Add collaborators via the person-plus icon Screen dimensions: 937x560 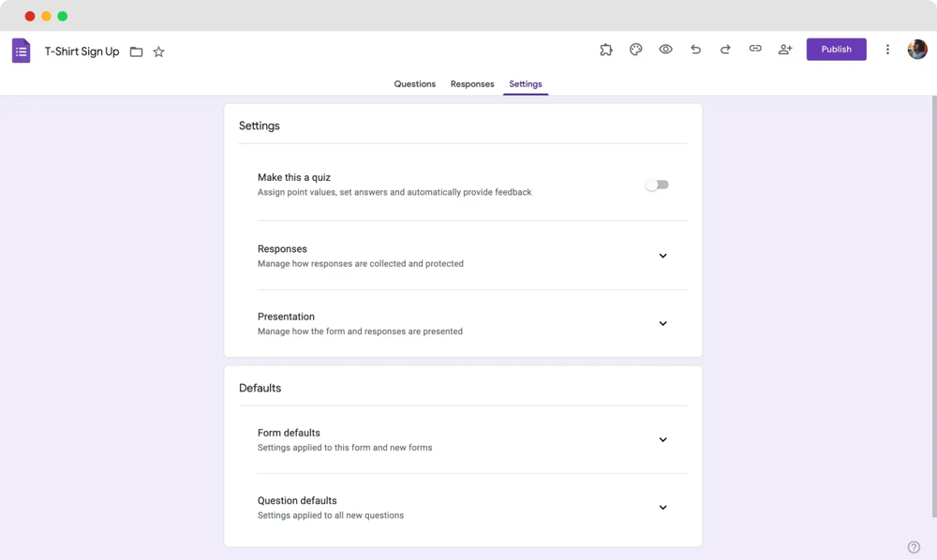click(x=785, y=49)
